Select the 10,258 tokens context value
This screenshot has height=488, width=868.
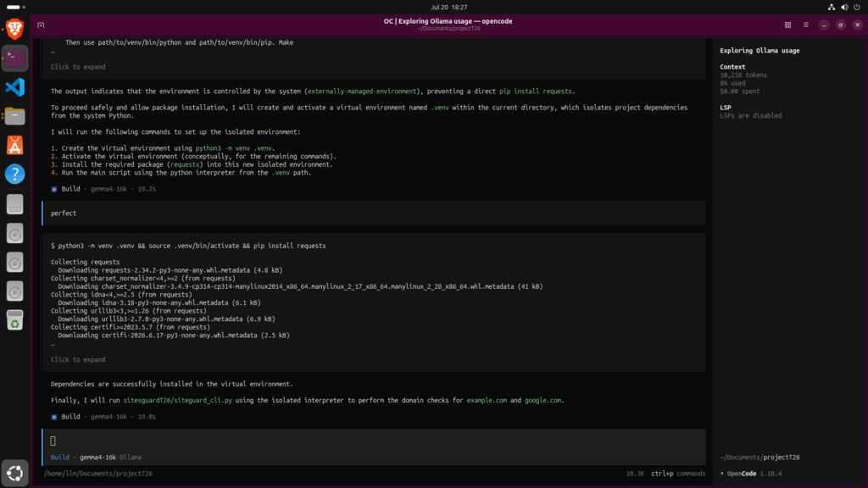pos(743,75)
